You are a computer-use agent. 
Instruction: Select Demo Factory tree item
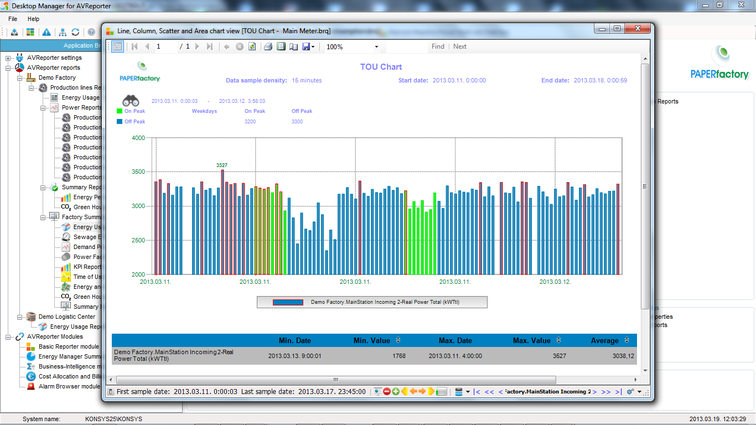coord(57,78)
